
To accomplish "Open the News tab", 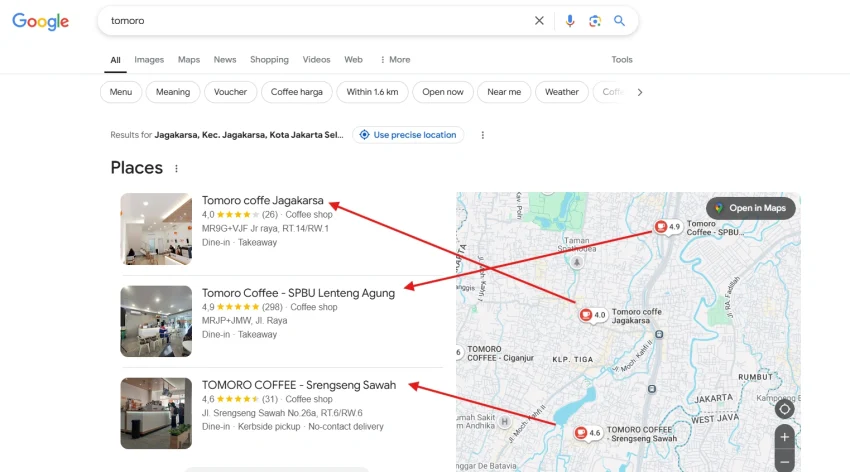I will pos(225,60).
